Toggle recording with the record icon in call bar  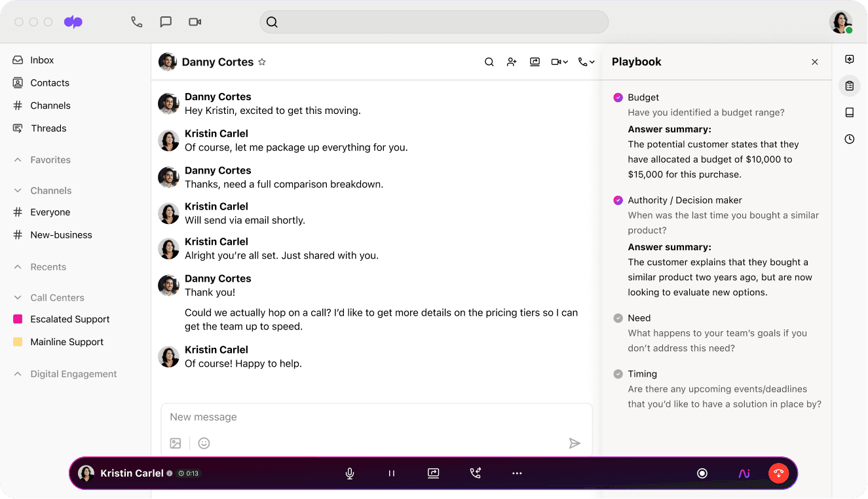(702, 473)
